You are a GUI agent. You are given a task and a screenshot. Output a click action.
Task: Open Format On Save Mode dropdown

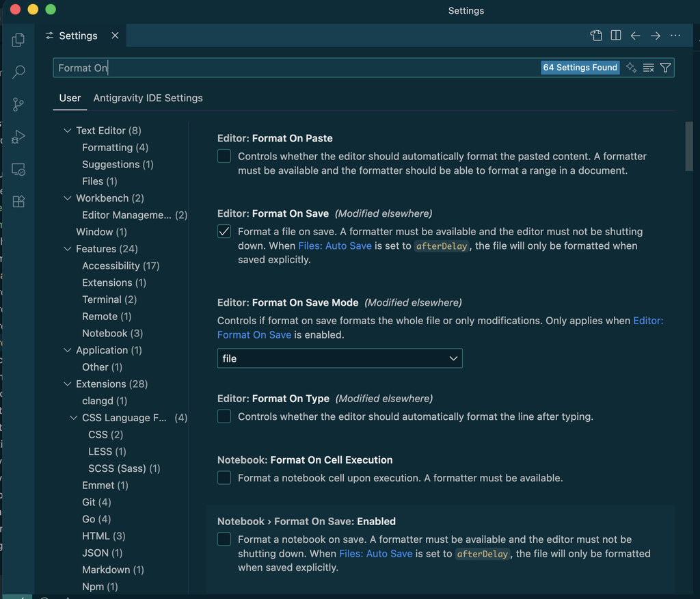pyautogui.click(x=340, y=358)
